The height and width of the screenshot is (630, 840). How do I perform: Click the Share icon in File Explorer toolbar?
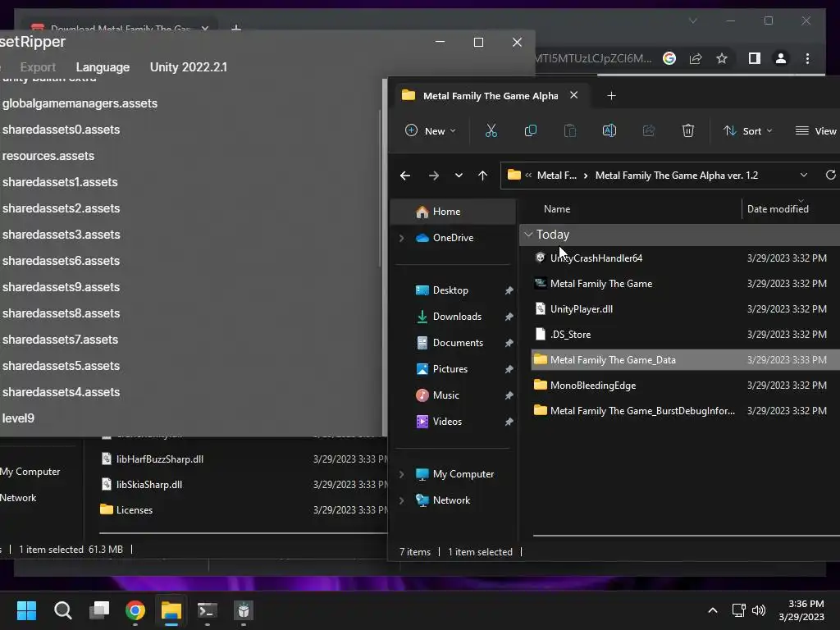click(649, 130)
